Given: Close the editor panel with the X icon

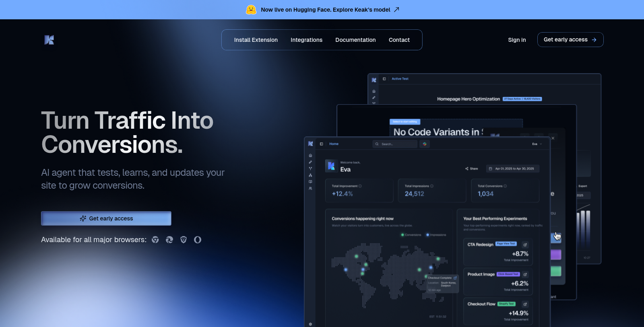Looking at the screenshot, I should (x=553, y=138).
